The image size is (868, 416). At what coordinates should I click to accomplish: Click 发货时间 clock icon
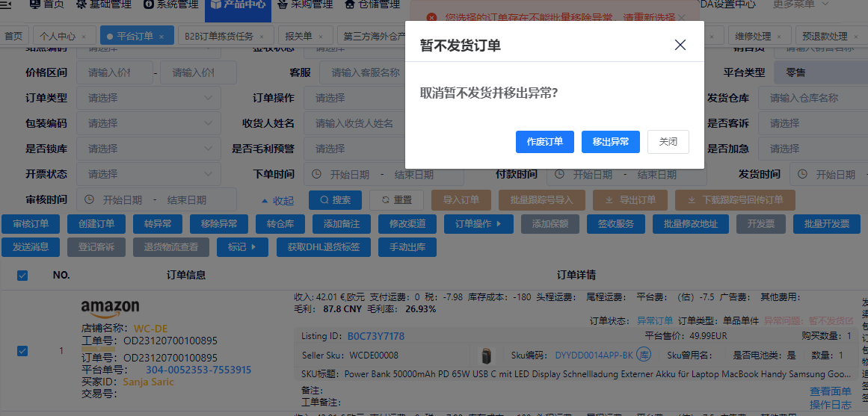coord(803,174)
